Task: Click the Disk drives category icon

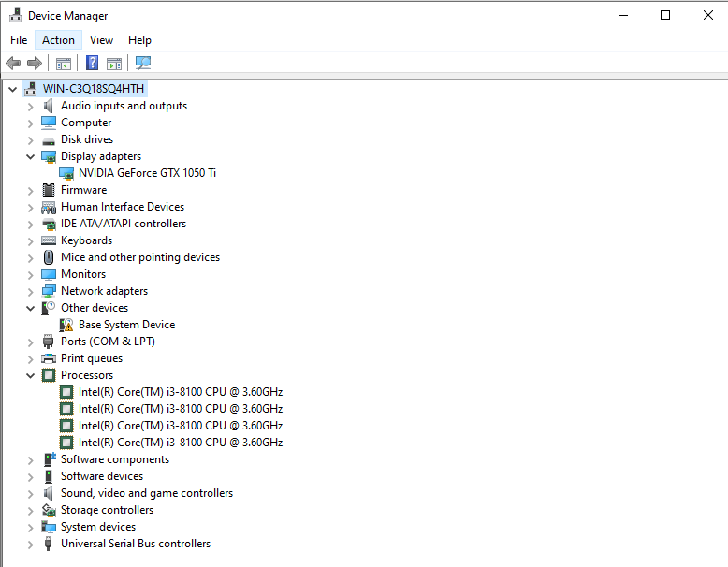Action: 49,140
